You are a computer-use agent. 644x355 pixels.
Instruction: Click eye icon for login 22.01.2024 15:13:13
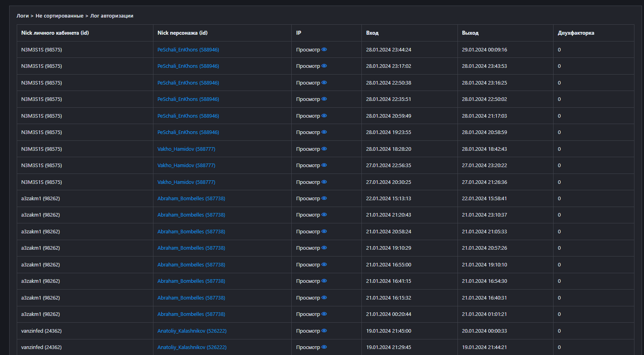[x=324, y=198]
